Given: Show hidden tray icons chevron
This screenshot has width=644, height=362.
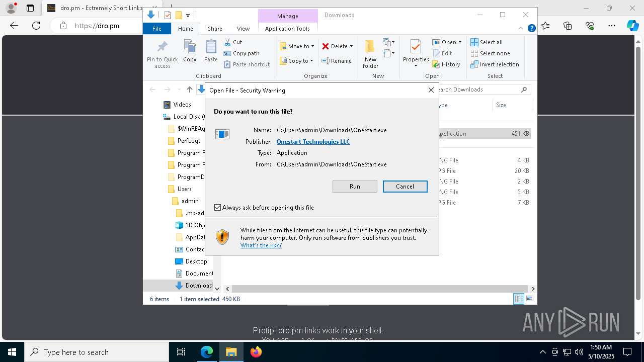Looking at the screenshot, I should click(542, 352).
